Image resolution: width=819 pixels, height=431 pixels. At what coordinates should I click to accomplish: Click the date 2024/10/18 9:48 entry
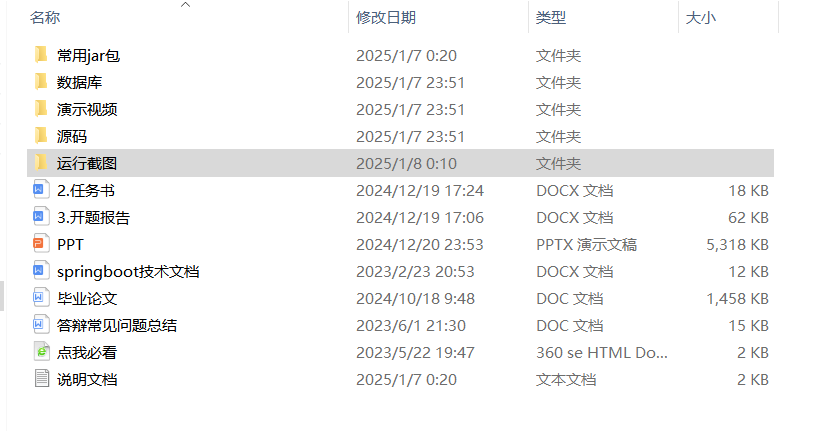tap(415, 298)
